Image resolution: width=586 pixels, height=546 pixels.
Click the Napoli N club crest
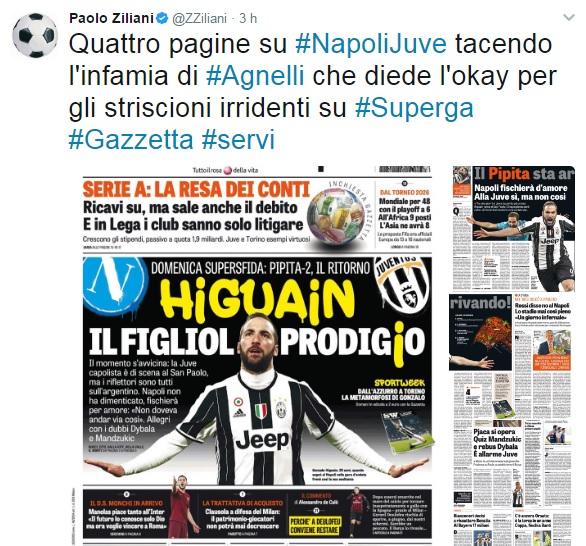tap(115, 285)
